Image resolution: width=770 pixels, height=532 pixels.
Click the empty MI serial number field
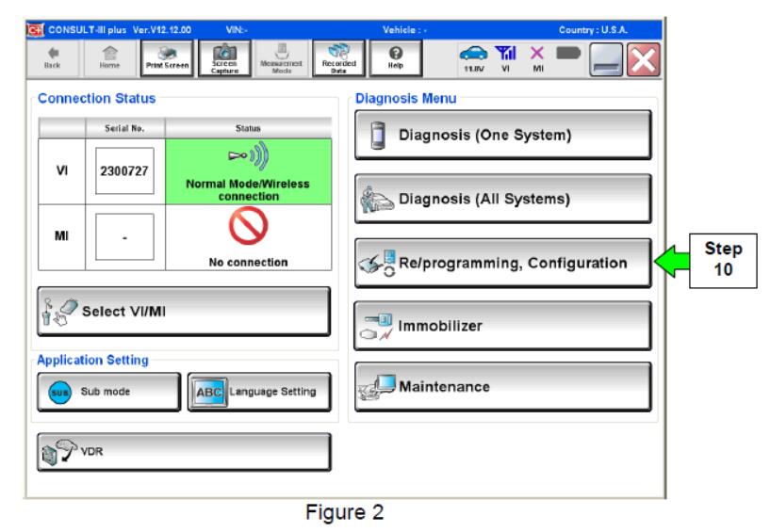click(x=124, y=236)
